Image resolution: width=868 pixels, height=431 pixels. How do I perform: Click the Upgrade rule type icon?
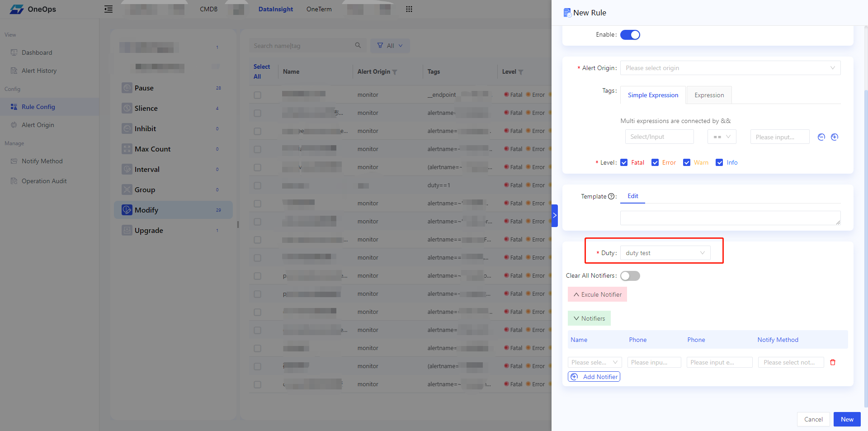click(127, 230)
